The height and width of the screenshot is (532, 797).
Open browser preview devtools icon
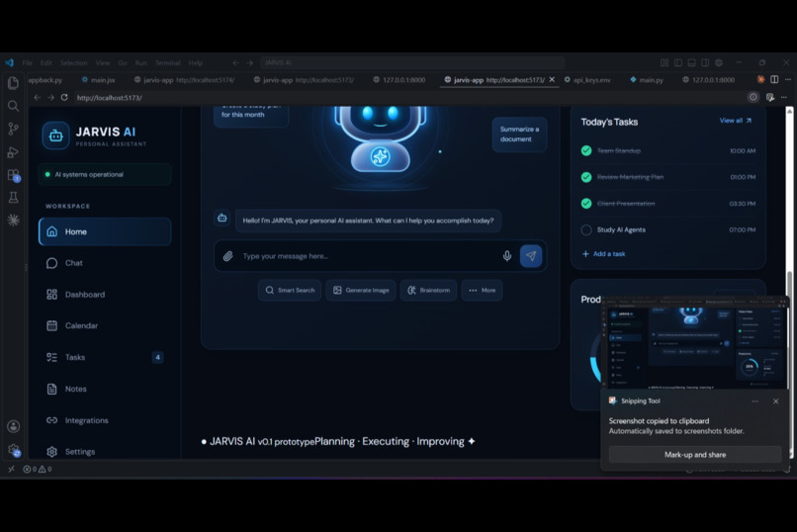click(770, 98)
